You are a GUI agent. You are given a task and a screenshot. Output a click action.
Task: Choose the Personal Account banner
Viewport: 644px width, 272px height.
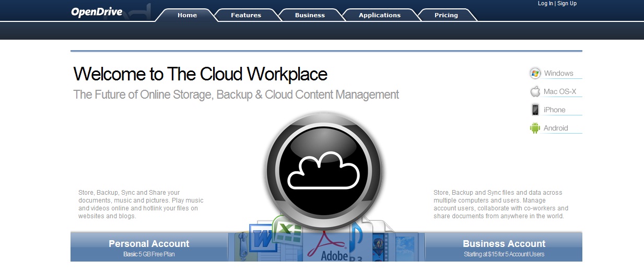point(149,247)
